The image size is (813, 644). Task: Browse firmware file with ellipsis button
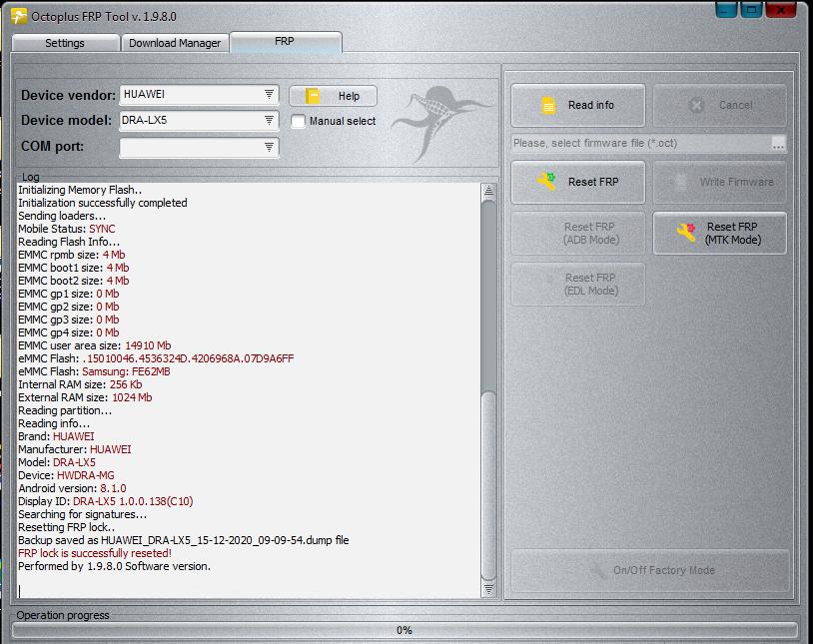point(778,144)
